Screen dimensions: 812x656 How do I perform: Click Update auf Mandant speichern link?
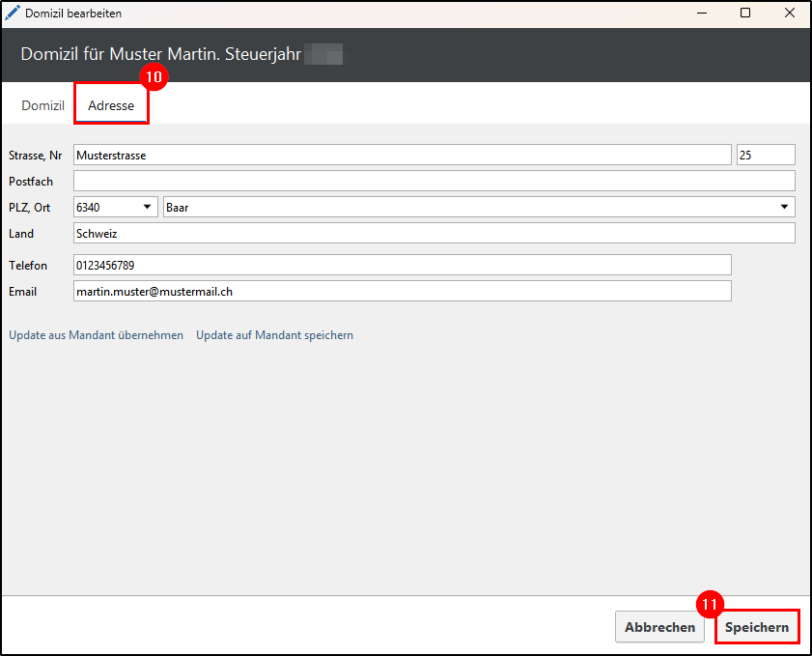274,335
